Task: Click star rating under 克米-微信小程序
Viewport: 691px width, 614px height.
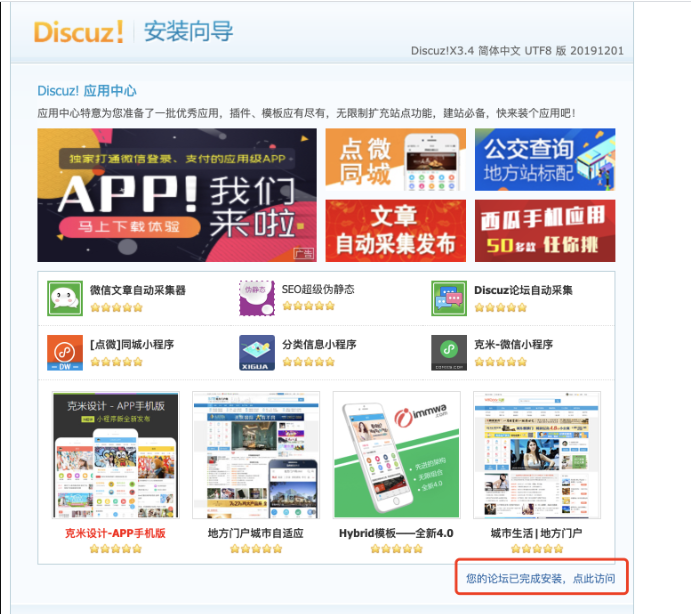Action: point(501,362)
